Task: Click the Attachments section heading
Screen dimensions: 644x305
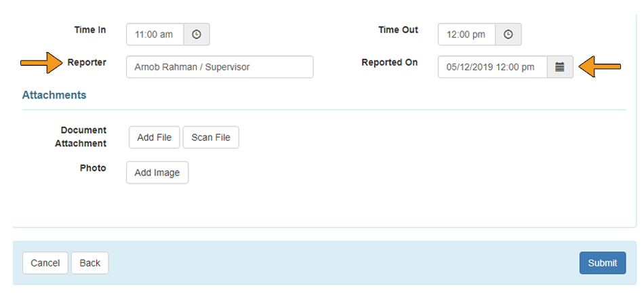Action: point(54,96)
